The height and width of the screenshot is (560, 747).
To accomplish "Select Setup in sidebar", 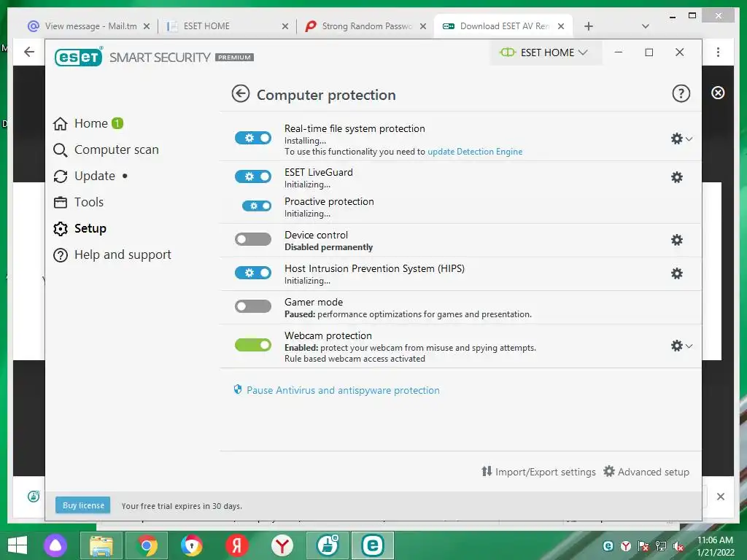I will 80,228.
